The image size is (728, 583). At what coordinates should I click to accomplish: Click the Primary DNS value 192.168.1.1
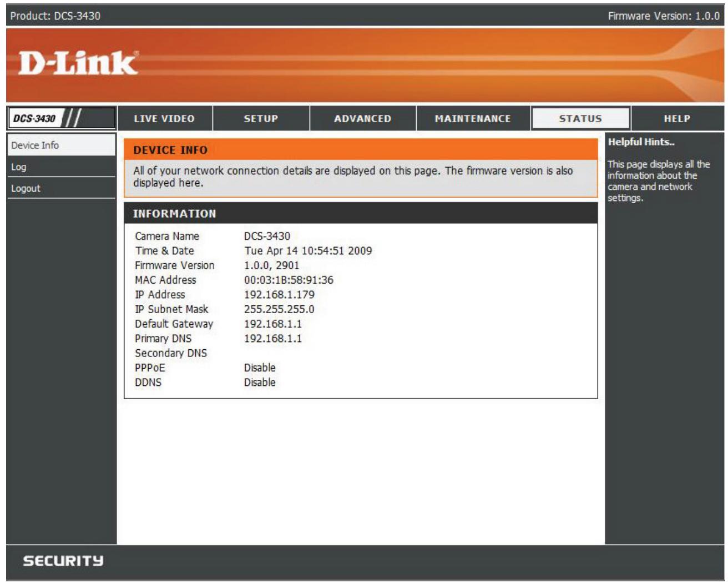coord(273,338)
